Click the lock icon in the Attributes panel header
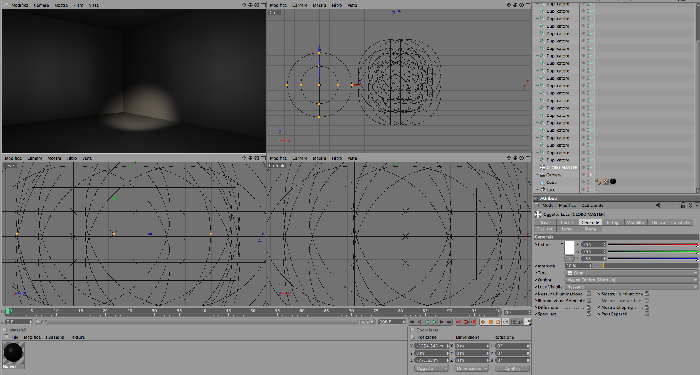 (x=683, y=205)
